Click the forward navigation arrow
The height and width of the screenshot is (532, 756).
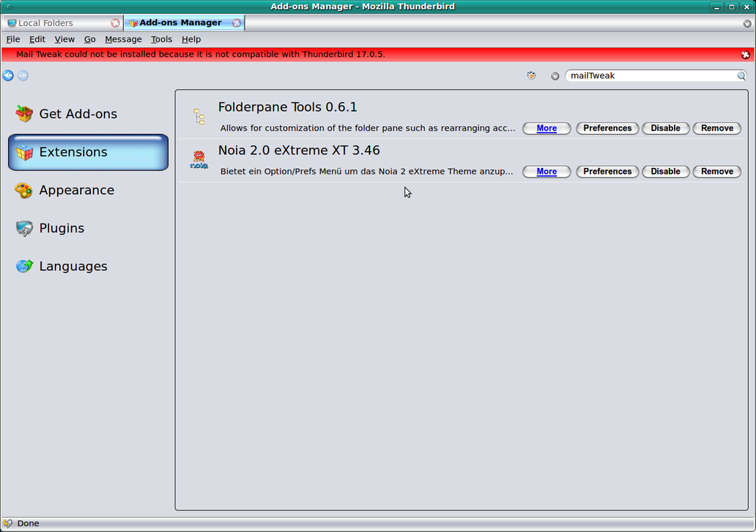[x=23, y=76]
